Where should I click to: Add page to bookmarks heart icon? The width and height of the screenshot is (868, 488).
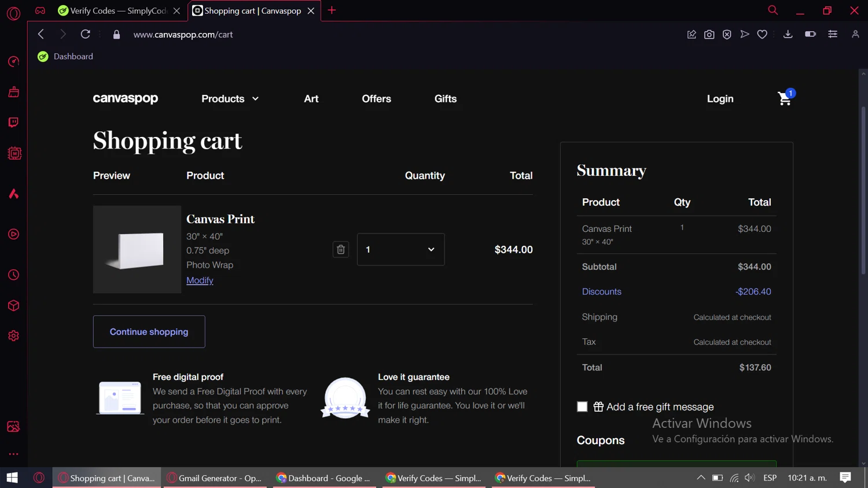(x=762, y=35)
